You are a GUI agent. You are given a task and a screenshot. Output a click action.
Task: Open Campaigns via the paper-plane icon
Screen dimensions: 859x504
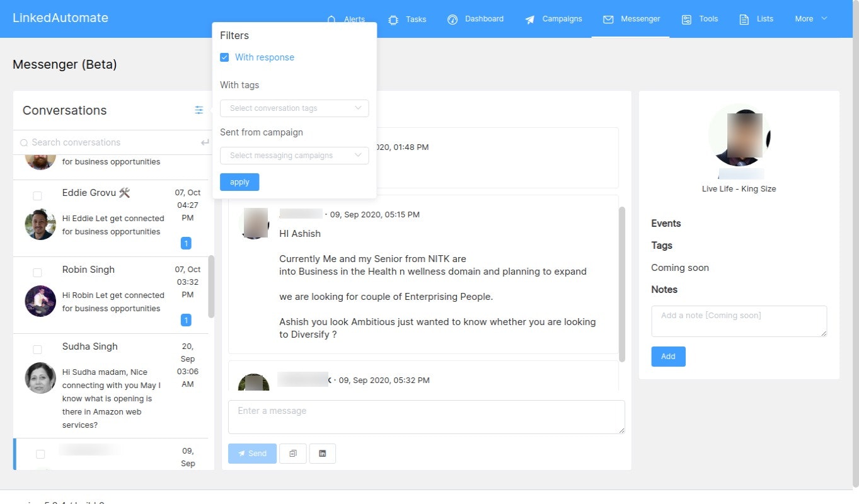(529, 19)
